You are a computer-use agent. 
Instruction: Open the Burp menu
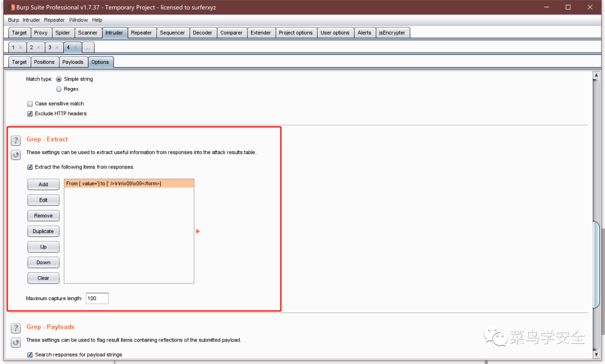point(13,20)
